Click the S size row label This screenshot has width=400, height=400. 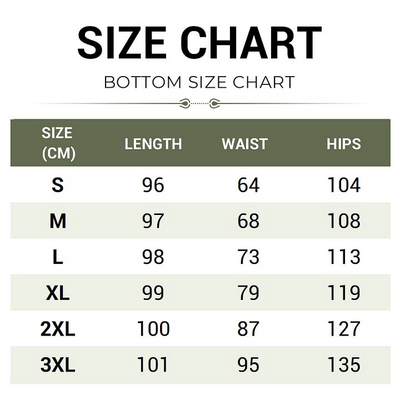(58, 185)
